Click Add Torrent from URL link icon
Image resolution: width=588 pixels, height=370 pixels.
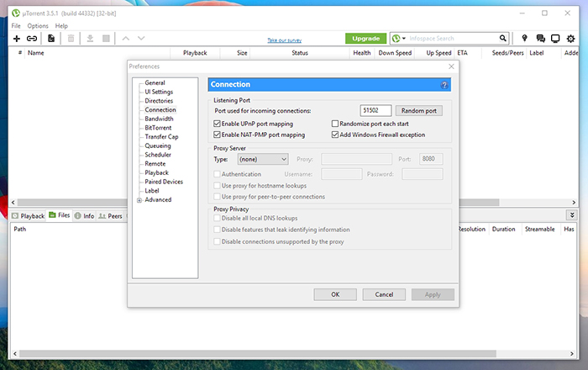(32, 39)
